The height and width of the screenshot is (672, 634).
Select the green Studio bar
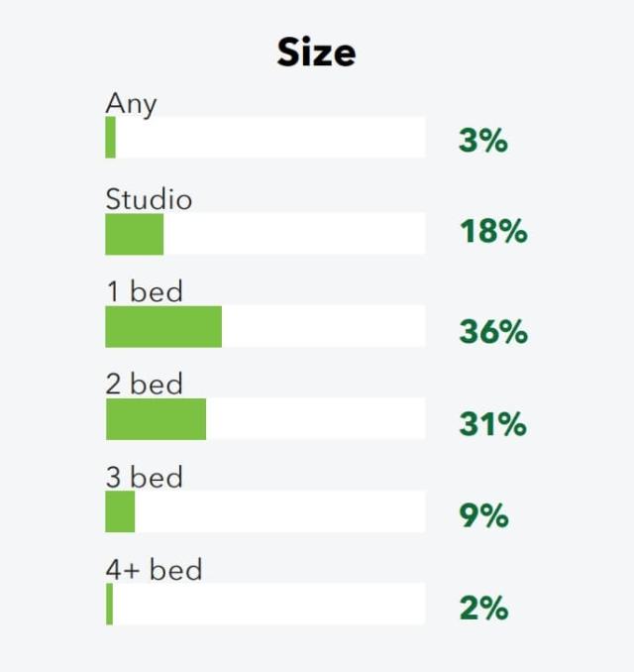(x=135, y=234)
